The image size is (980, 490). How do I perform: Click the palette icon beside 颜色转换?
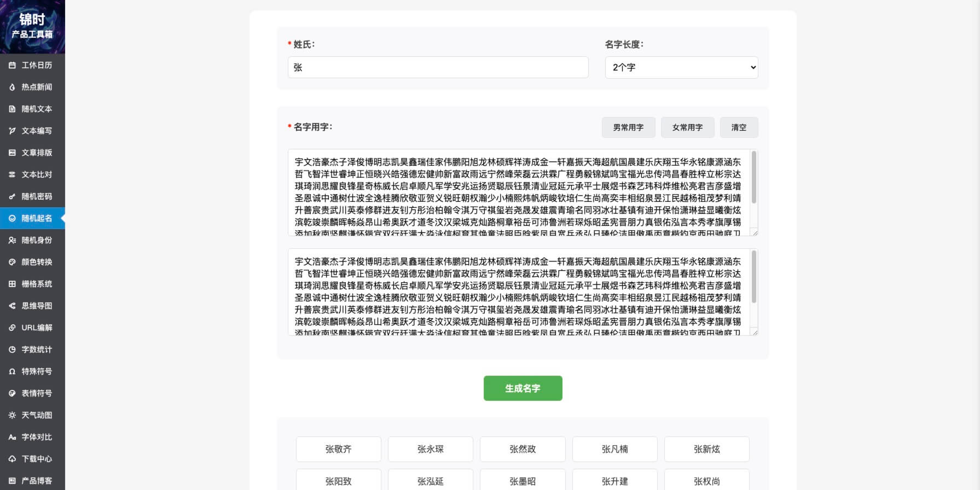pos(12,262)
